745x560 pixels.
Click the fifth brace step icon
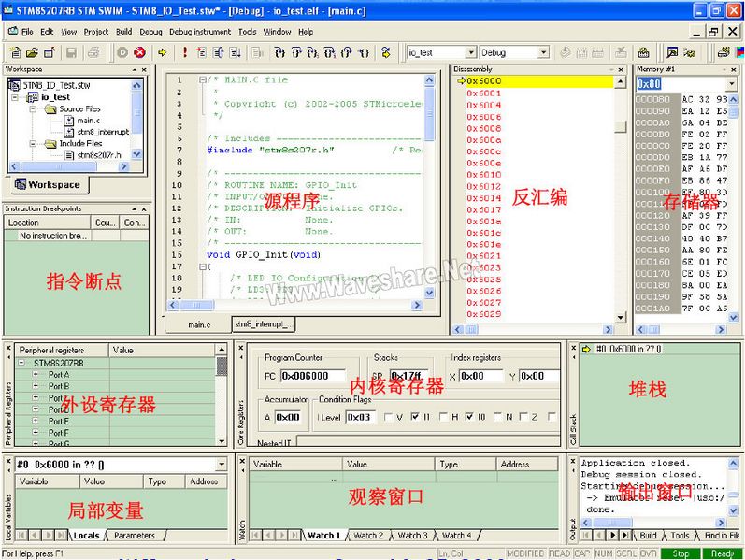347,52
